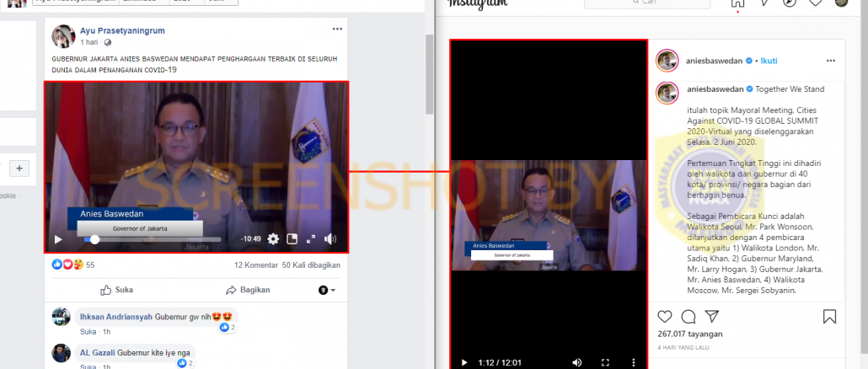Click the Suka like button
Image resolution: width=868 pixels, height=369 pixels.
(117, 290)
